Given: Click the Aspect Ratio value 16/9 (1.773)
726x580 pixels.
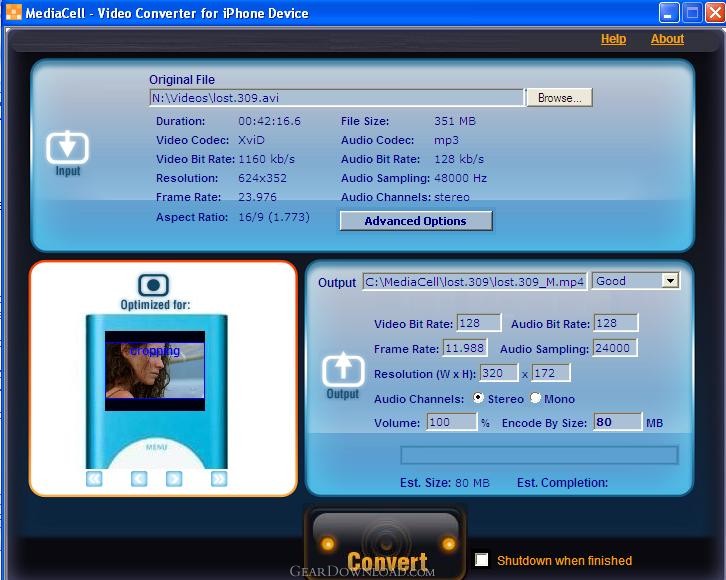Looking at the screenshot, I should tap(274, 217).
